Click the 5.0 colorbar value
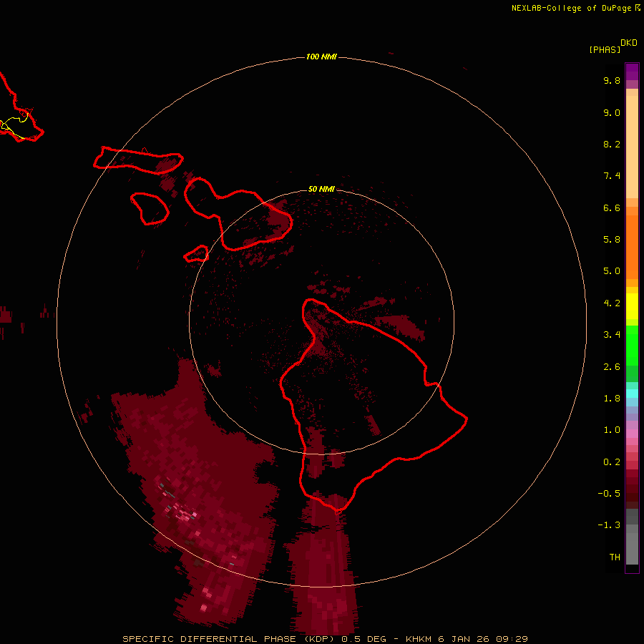644x644 pixels. 612,271
